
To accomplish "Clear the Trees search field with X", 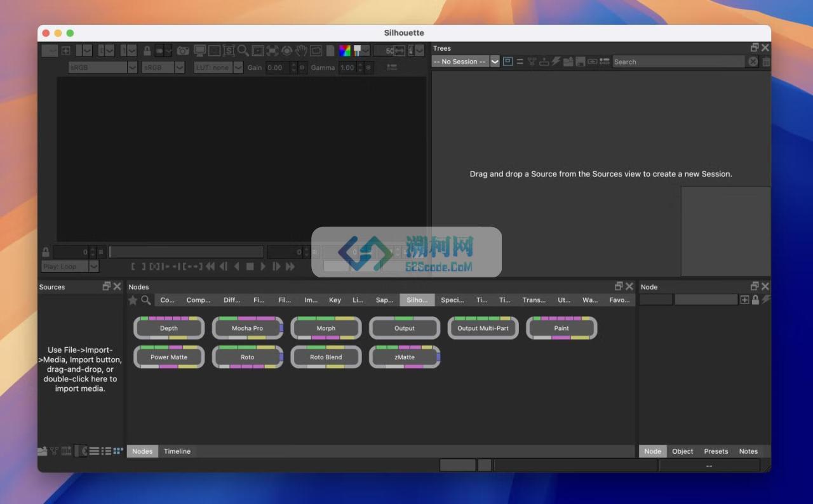I will pos(753,62).
